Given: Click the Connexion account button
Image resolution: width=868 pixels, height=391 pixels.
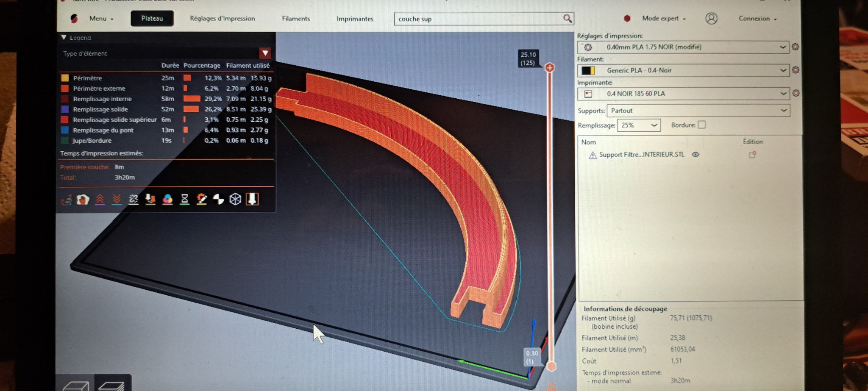Looking at the screenshot, I should 757,19.
